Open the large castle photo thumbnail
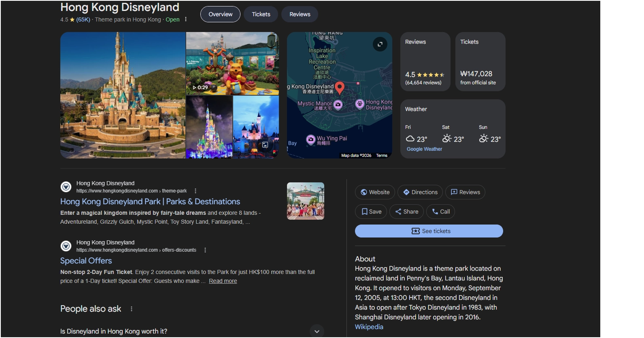644x338 pixels. click(x=123, y=95)
